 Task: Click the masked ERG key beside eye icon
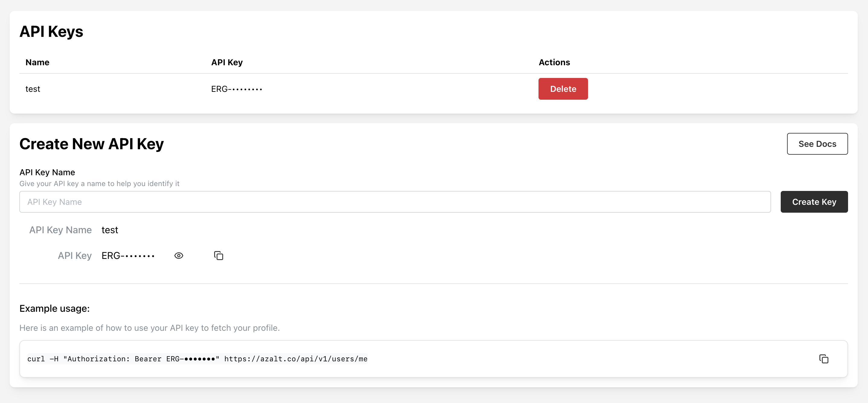(x=128, y=256)
